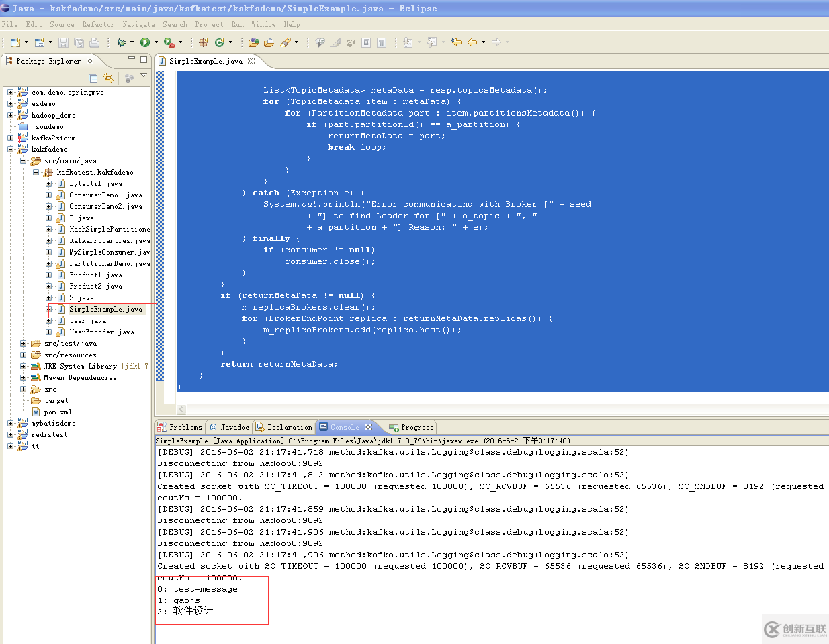Close the SimpleExample.java editor tab

click(251, 61)
